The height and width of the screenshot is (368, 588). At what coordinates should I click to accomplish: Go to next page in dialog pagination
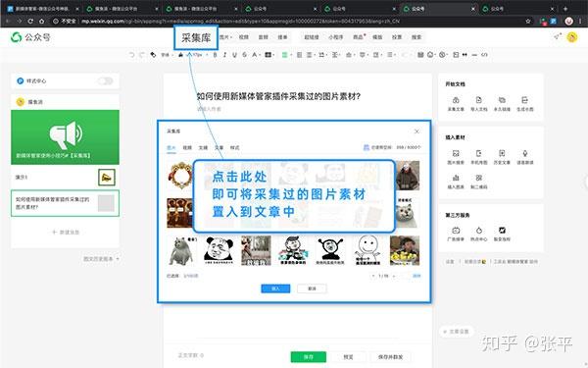(394, 276)
